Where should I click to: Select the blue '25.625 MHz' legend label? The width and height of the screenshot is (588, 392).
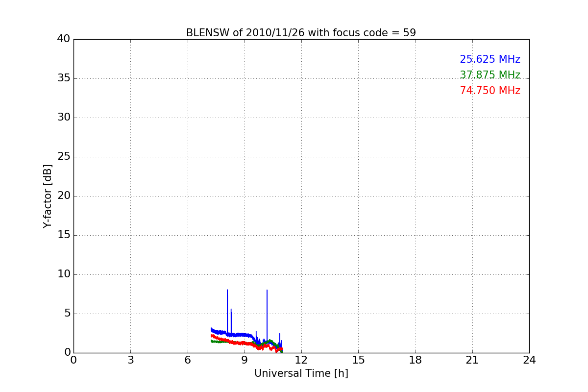pos(490,59)
